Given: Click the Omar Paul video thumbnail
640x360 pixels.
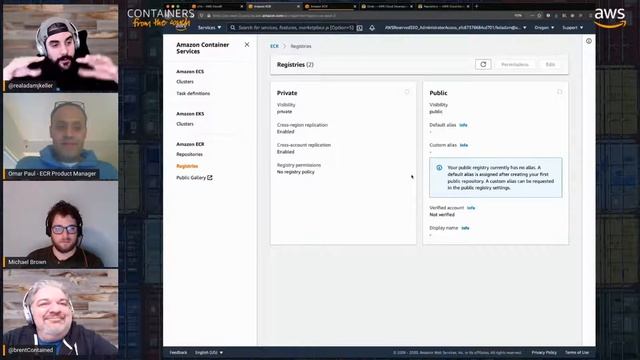Looking at the screenshot, I should (60, 136).
